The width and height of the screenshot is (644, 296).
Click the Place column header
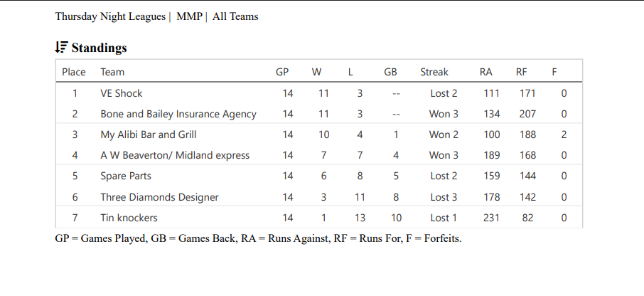[x=74, y=72]
